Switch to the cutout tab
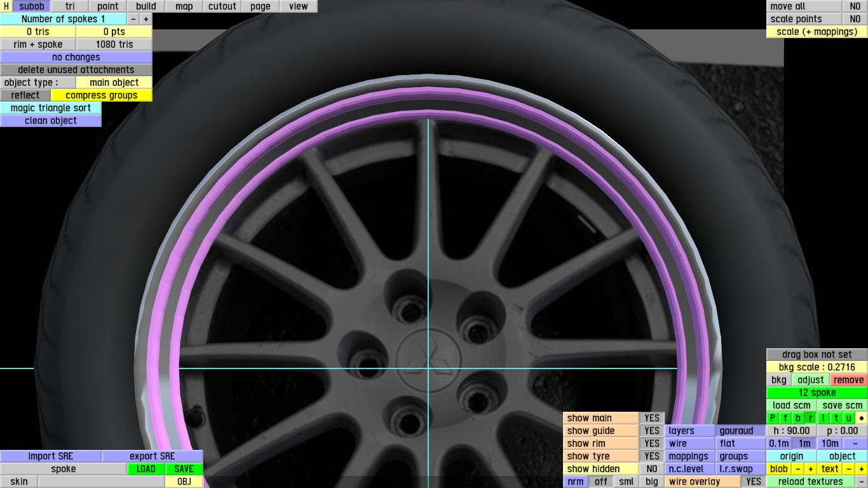 click(x=222, y=6)
